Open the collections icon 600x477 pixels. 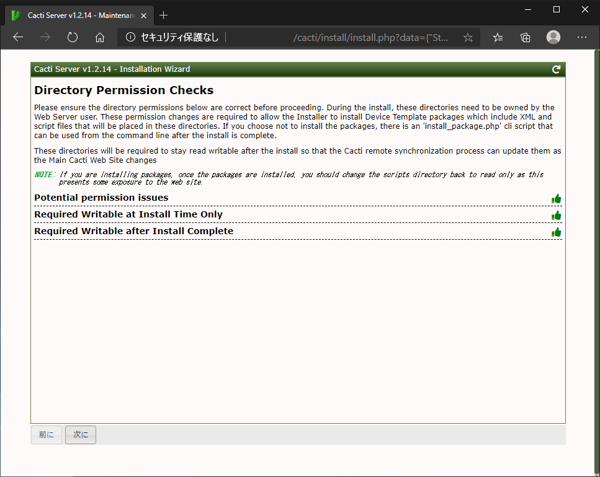[x=525, y=37]
